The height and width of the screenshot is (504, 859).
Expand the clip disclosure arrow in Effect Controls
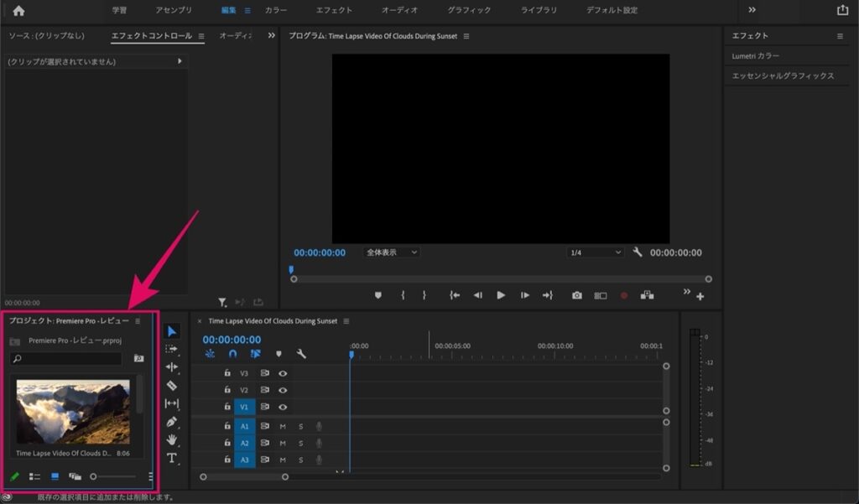tap(180, 61)
